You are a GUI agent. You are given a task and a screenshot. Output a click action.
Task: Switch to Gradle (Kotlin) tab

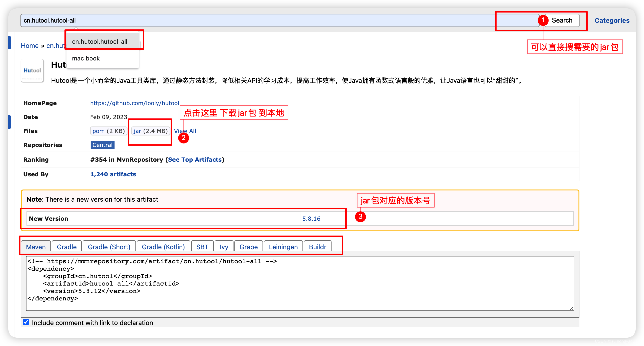click(163, 247)
